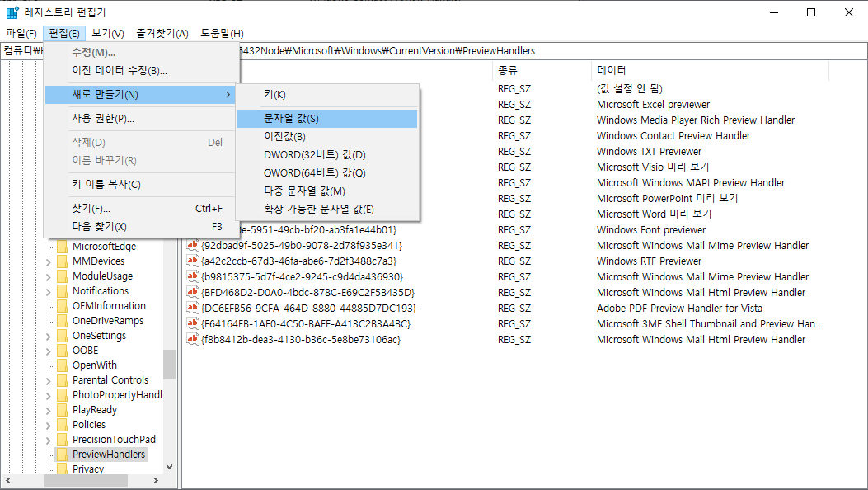Open the 즐겨찾기(A) menu

pyautogui.click(x=162, y=33)
